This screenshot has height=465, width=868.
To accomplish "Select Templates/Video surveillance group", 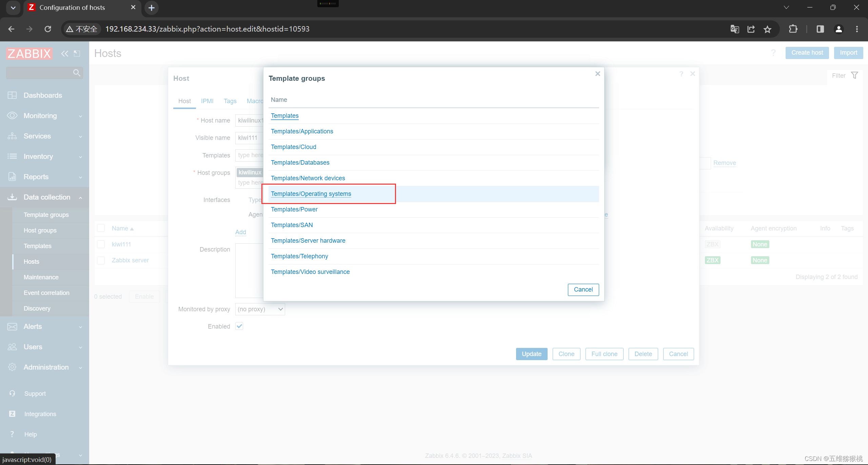I will (310, 272).
